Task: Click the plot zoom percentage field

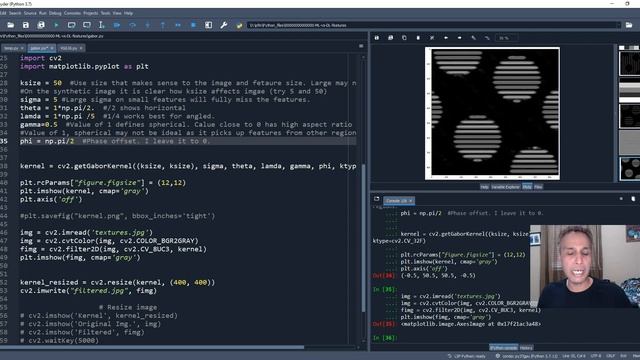Action: (506, 38)
